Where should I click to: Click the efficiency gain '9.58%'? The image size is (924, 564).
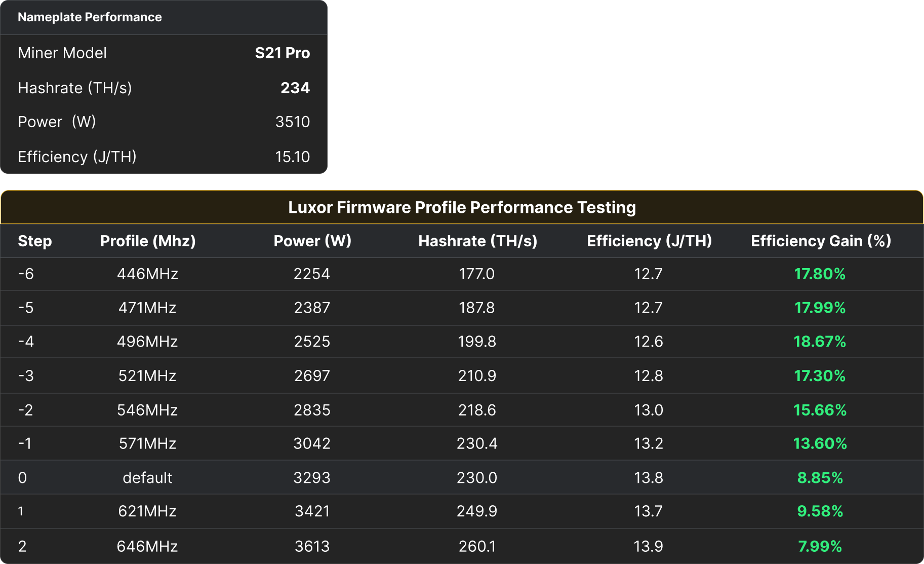pyautogui.click(x=820, y=511)
